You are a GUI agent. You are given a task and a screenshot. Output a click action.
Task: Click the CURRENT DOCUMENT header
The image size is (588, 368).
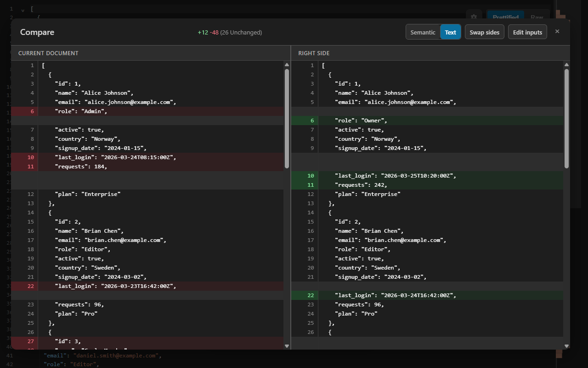click(48, 53)
